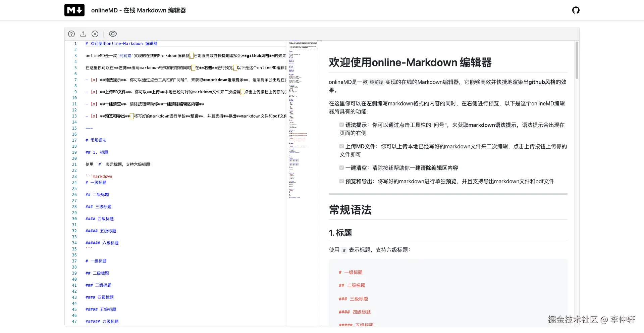The width and height of the screenshot is (644, 333).
Task: Click the '---' divider line in editor
Action: click(89, 128)
